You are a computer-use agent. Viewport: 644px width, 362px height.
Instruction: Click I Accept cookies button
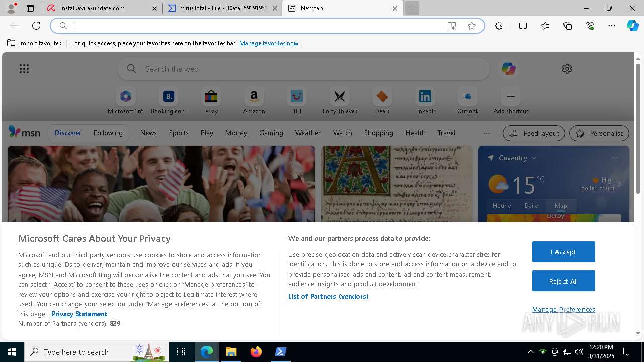tap(563, 252)
